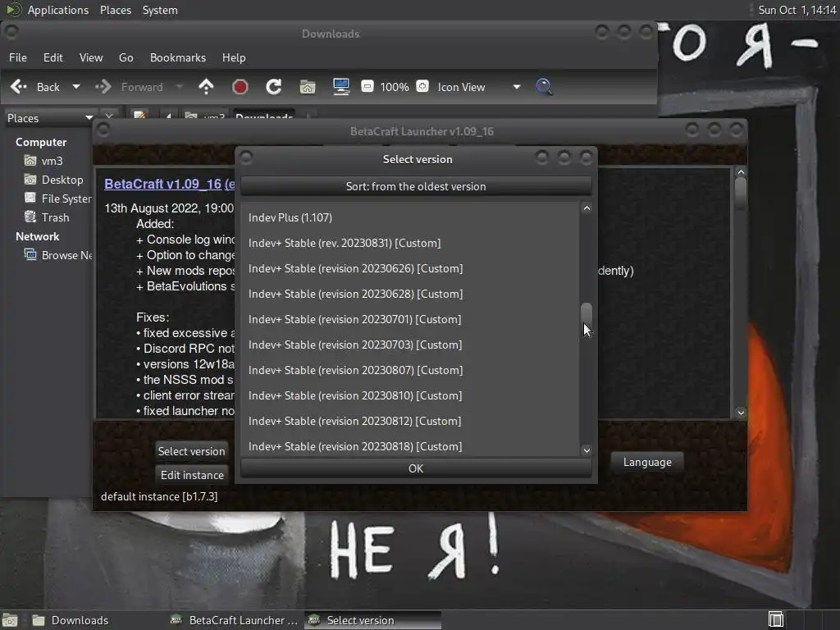Click launcher changelog scroll down arrow
The height and width of the screenshot is (630, 840).
click(x=741, y=413)
